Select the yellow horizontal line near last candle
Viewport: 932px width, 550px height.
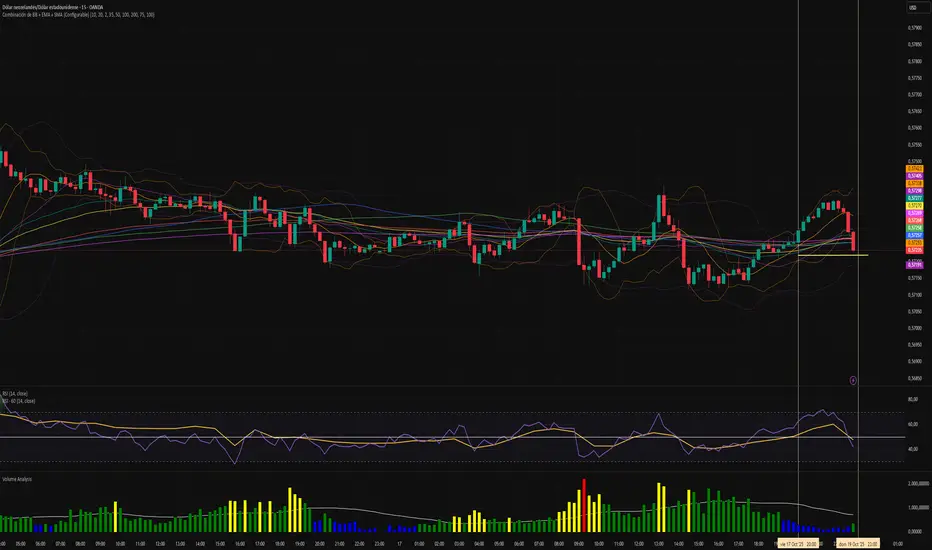click(832, 255)
